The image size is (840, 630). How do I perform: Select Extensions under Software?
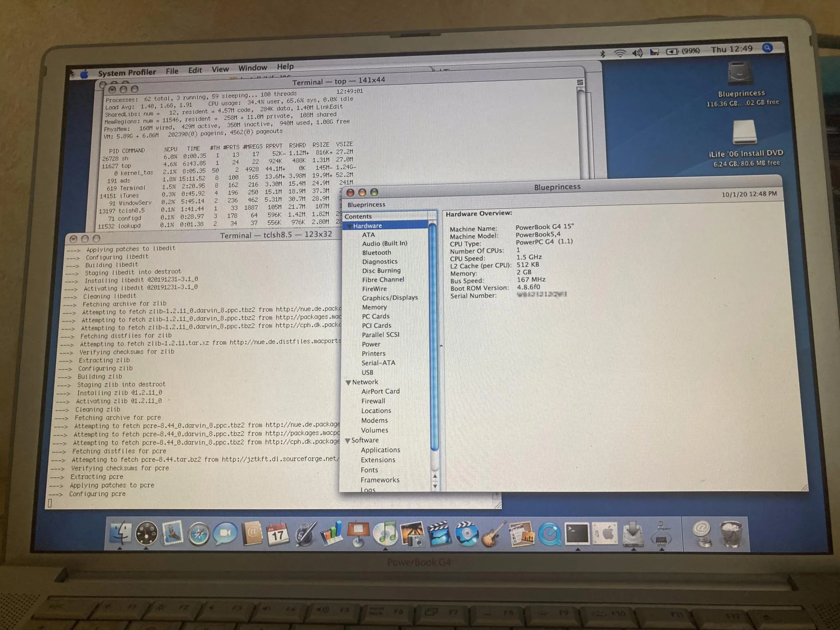pos(378,460)
